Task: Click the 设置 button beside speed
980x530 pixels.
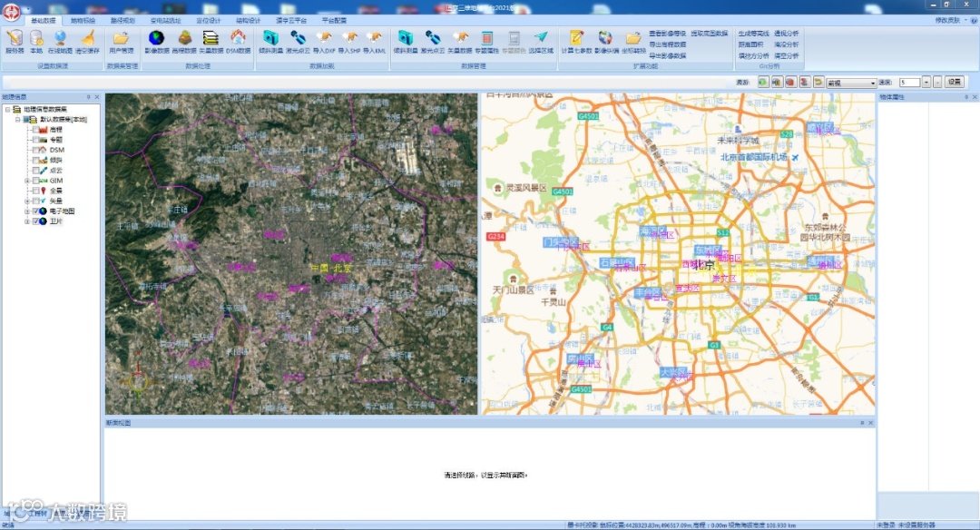Action: [x=954, y=82]
